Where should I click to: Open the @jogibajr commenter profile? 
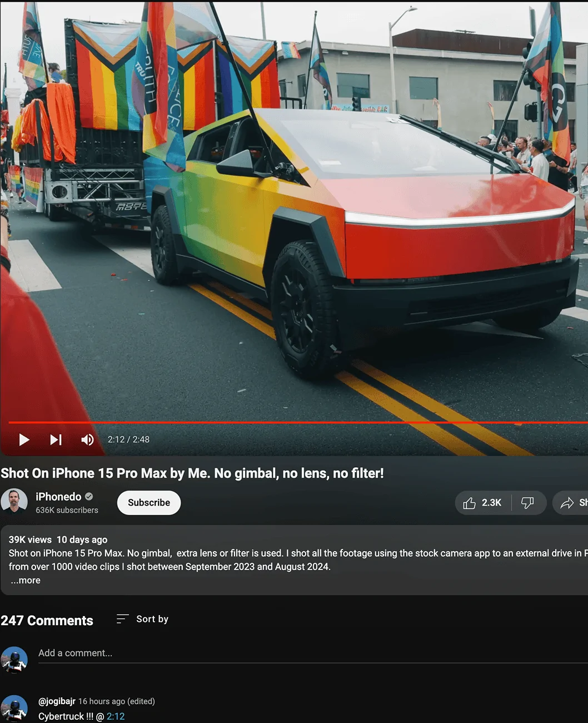coord(57,701)
